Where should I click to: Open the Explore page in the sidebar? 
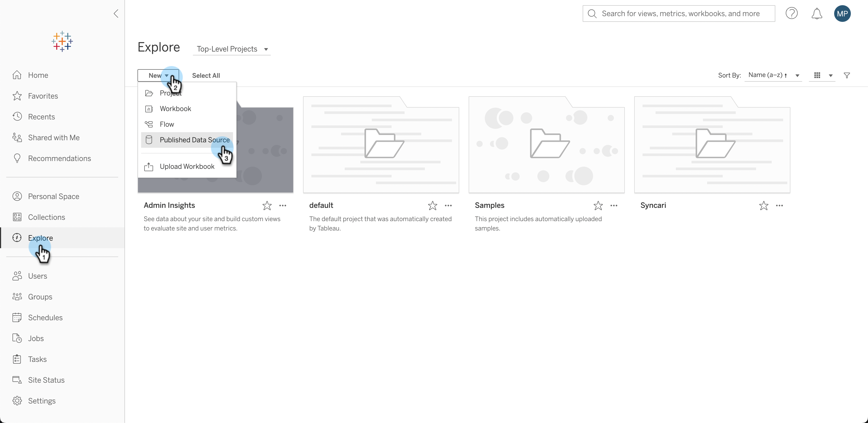point(62,238)
